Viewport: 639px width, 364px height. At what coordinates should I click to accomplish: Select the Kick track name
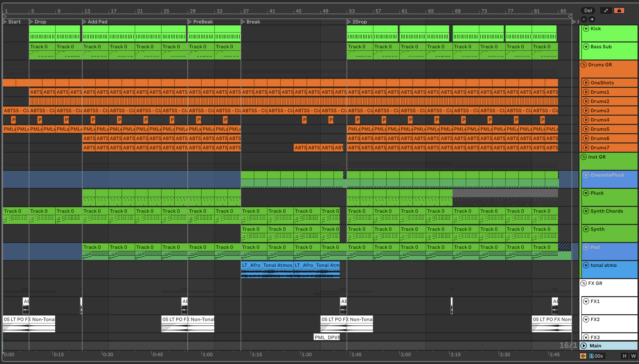pyautogui.click(x=596, y=29)
